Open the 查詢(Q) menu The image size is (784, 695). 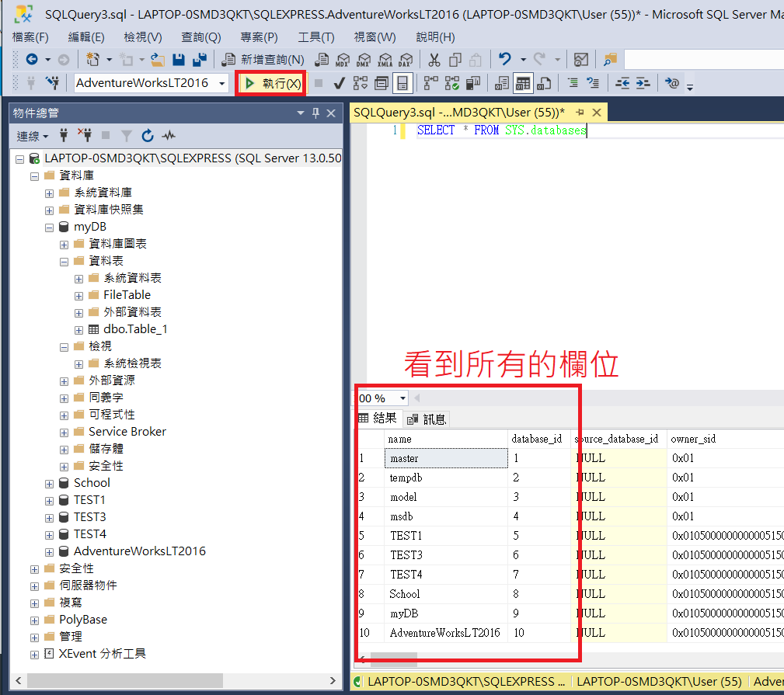pyautogui.click(x=201, y=37)
